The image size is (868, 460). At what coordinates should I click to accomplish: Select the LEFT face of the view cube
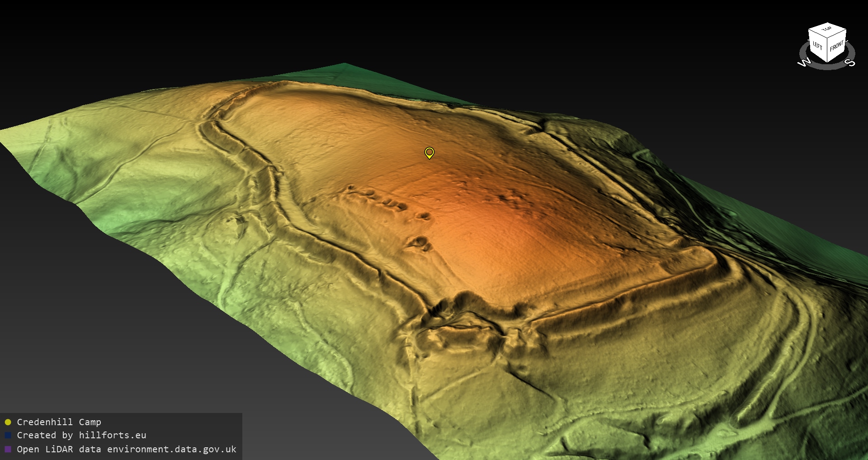coord(817,46)
